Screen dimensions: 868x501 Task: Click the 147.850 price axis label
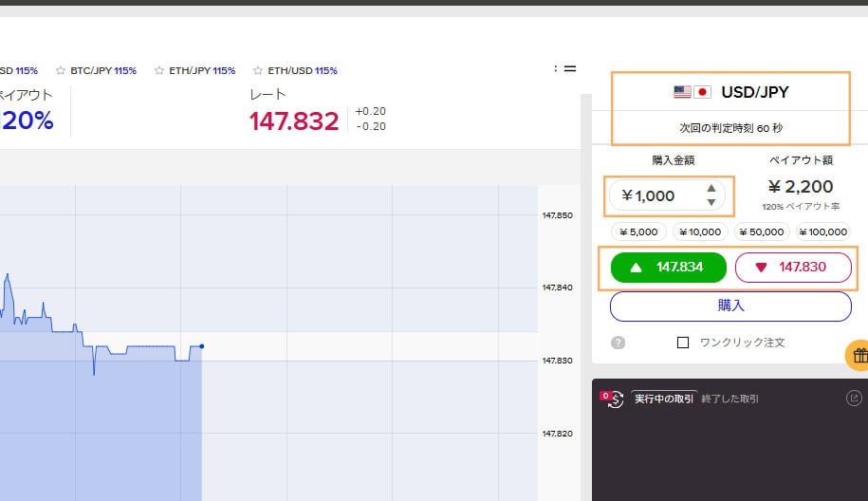click(x=558, y=214)
